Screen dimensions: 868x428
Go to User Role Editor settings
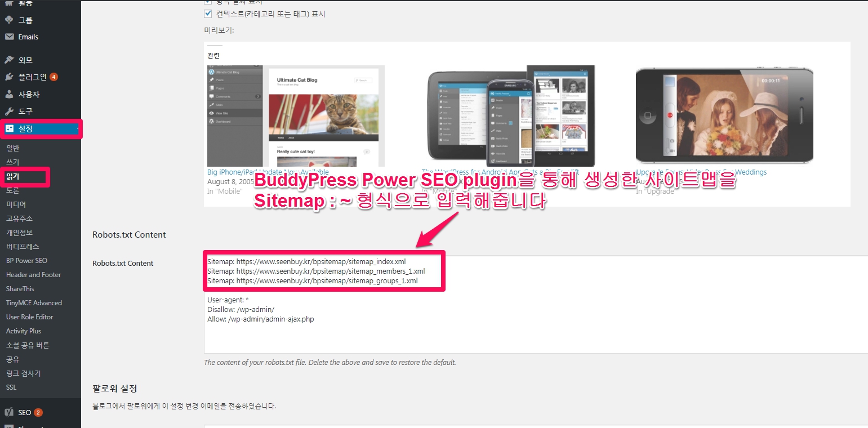pyautogui.click(x=29, y=317)
